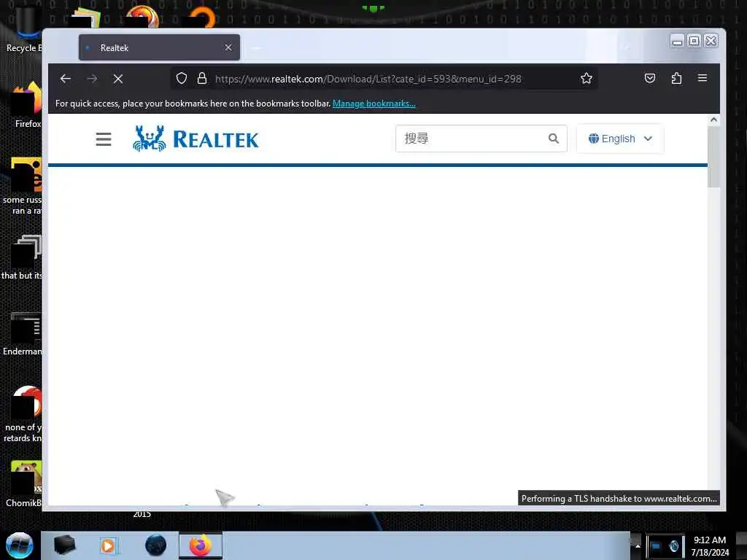
Task: Click the volume speaker tray icon
Action: pyautogui.click(x=673, y=546)
